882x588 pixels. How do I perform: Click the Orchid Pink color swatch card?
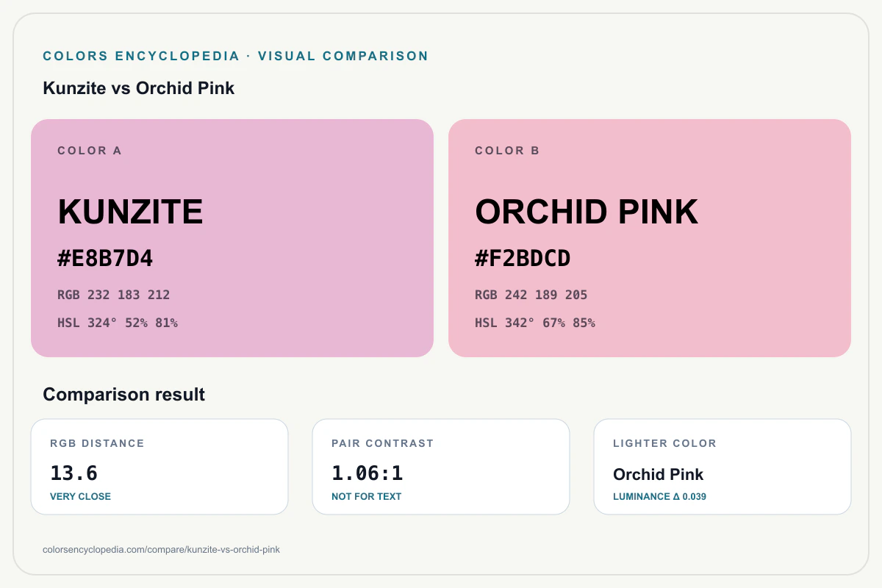pyautogui.click(x=650, y=238)
